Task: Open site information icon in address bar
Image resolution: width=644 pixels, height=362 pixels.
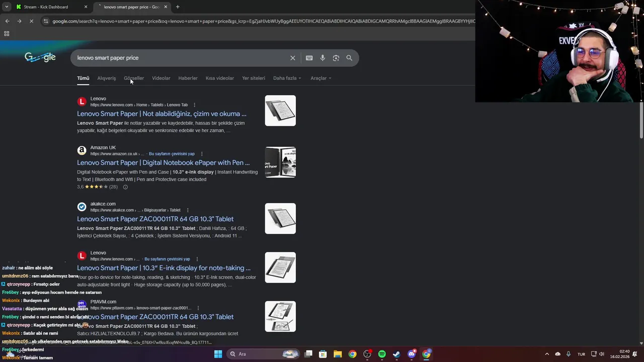Action: 46,21
